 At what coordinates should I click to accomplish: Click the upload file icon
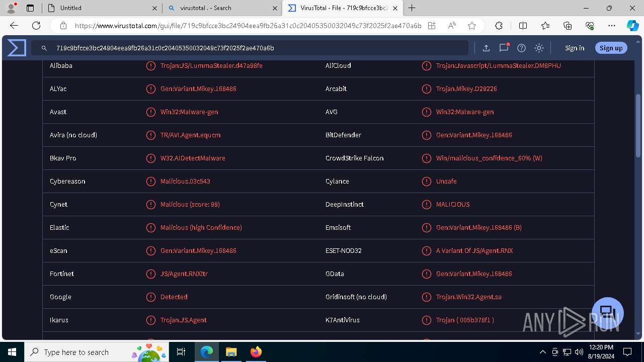coord(486,48)
